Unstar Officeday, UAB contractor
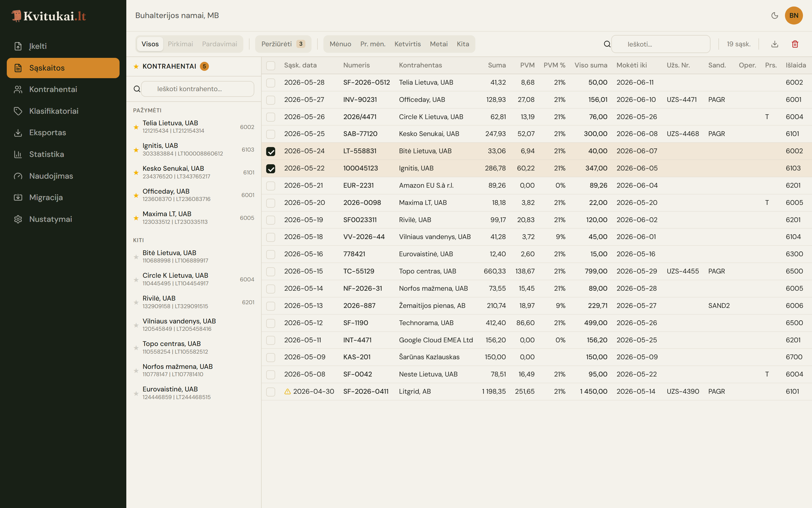Image resolution: width=812 pixels, height=508 pixels. point(136,195)
